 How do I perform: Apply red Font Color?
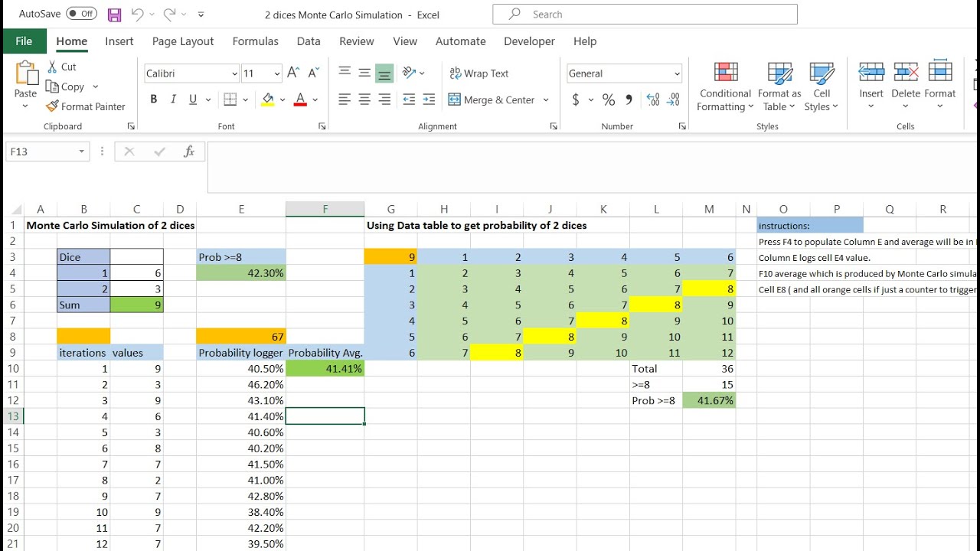click(x=300, y=99)
